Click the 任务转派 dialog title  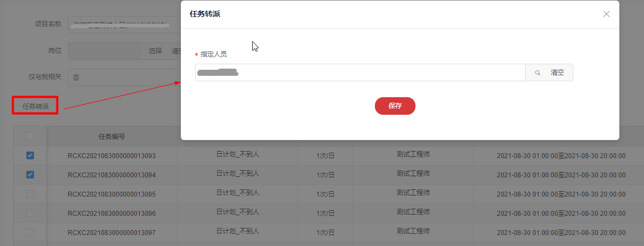[205, 14]
